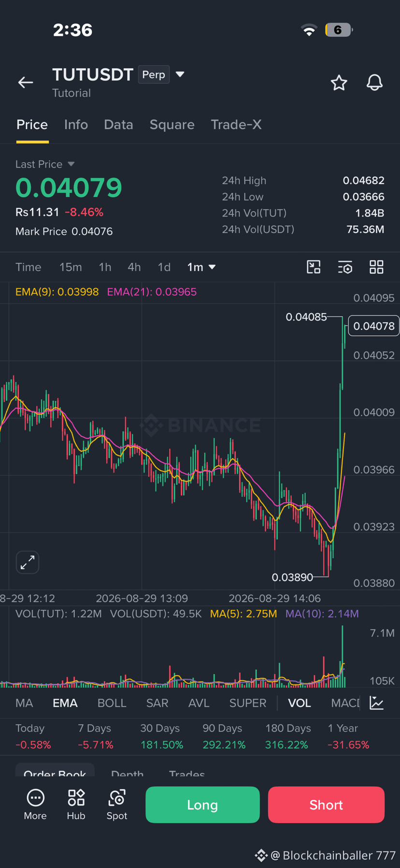The image size is (400, 868).
Task: Enable the BOLL indicator
Action: coord(112,703)
